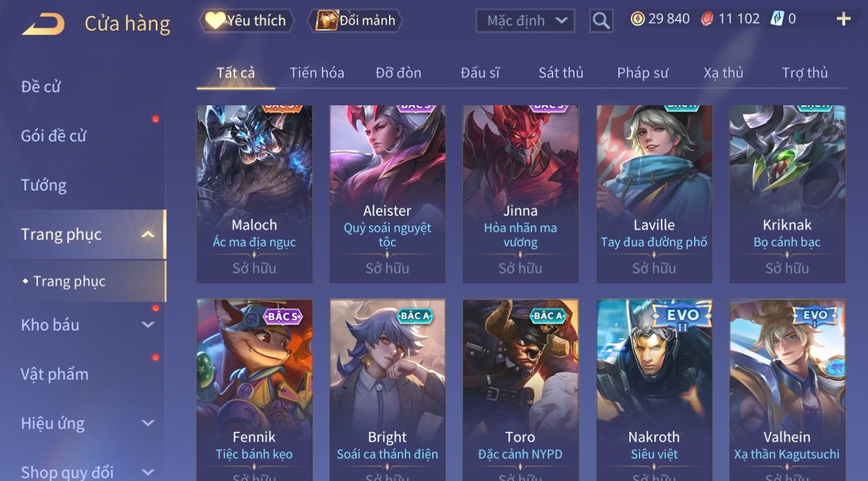Switch to the Pháp sư tab

642,73
